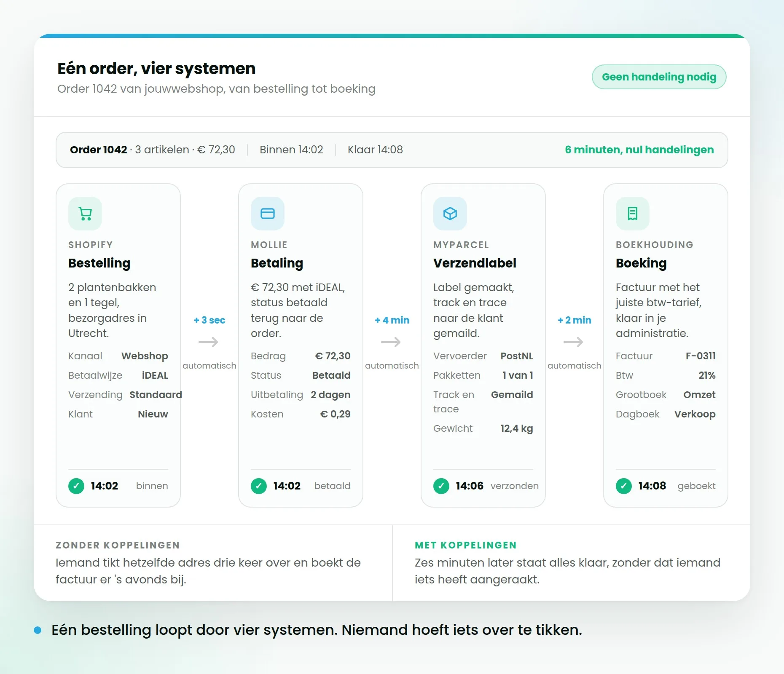Screen dimensions: 784x674
Task: Click the 'MET KOPPELINGEN' label
Action: pyautogui.click(x=466, y=545)
